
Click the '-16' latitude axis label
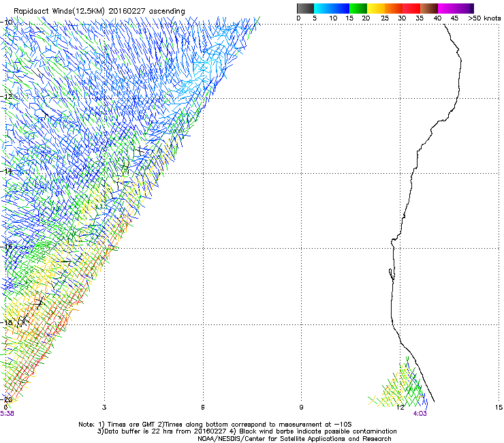7,247
